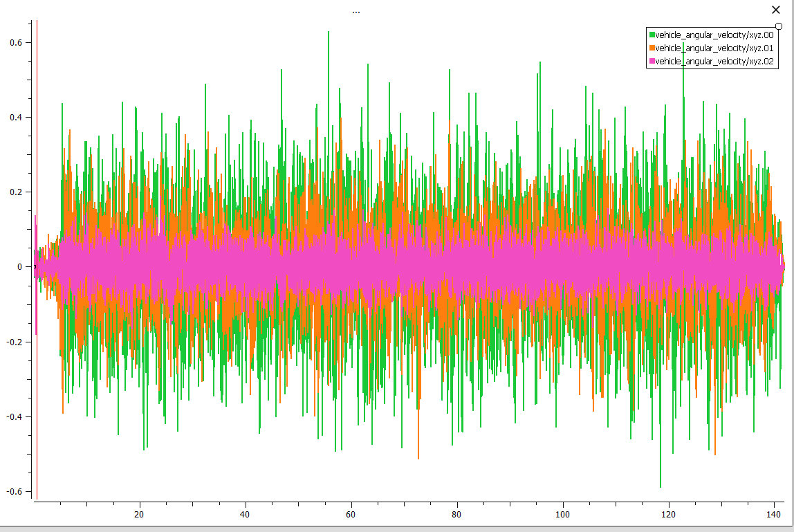Click the 100 tick on time axis
Viewport: 794px width, 532px height.
click(x=562, y=515)
